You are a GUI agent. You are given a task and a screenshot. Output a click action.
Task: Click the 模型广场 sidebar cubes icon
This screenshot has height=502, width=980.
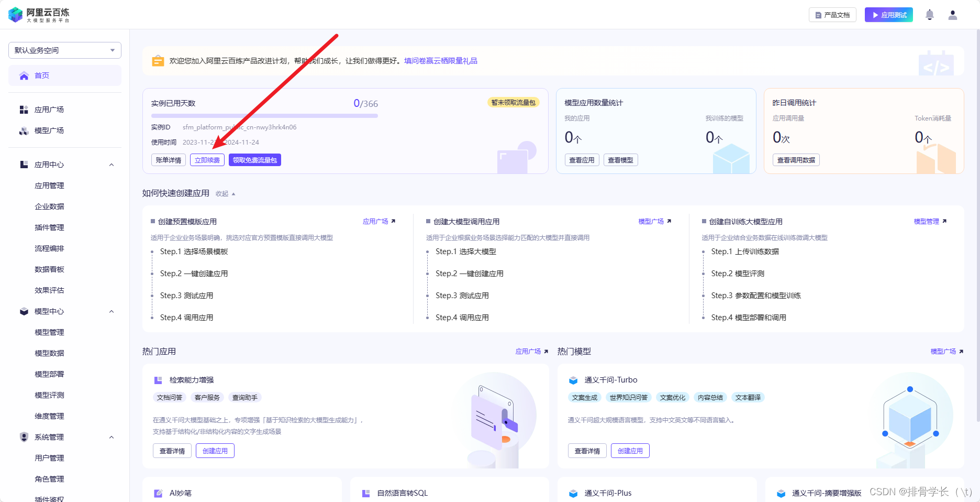tap(24, 130)
